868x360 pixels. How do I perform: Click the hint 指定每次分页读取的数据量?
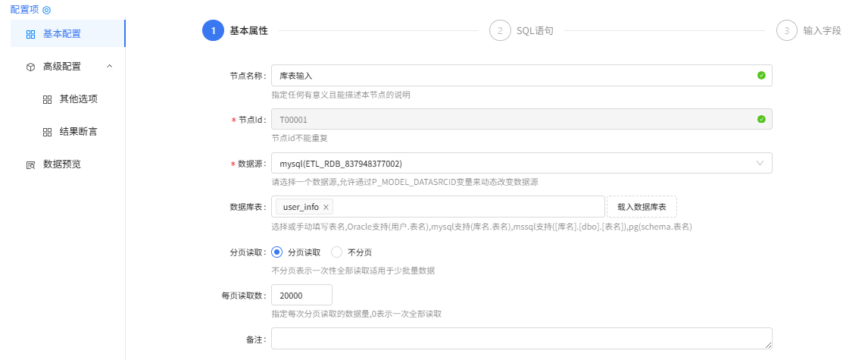click(357, 314)
